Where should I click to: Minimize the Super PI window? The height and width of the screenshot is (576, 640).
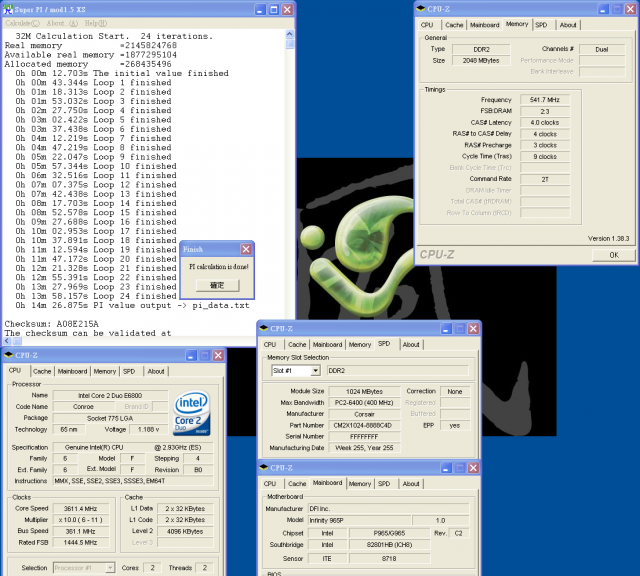click(x=260, y=9)
